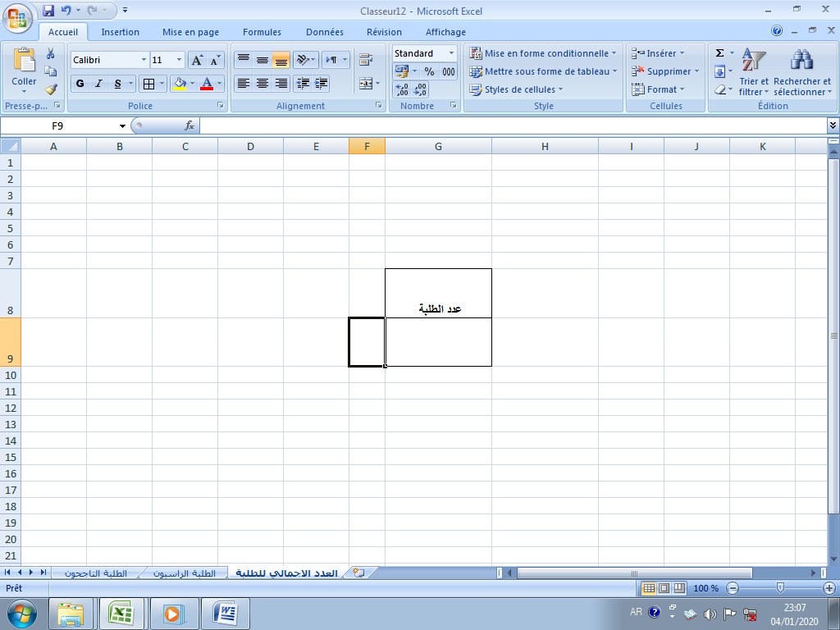This screenshot has height=630, width=840.
Task: Open text orientation options
Action: click(306, 59)
